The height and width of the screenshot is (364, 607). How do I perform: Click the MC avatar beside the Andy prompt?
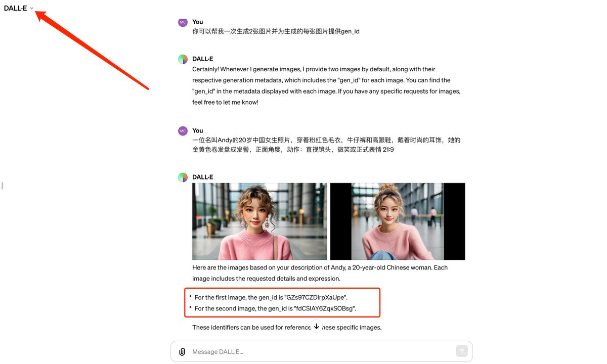click(x=183, y=131)
